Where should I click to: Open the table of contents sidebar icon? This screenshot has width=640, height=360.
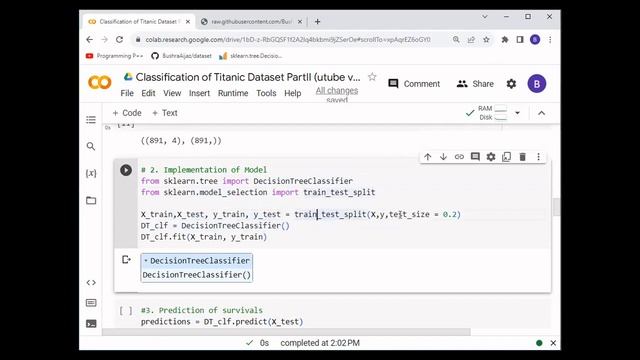[91, 120]
